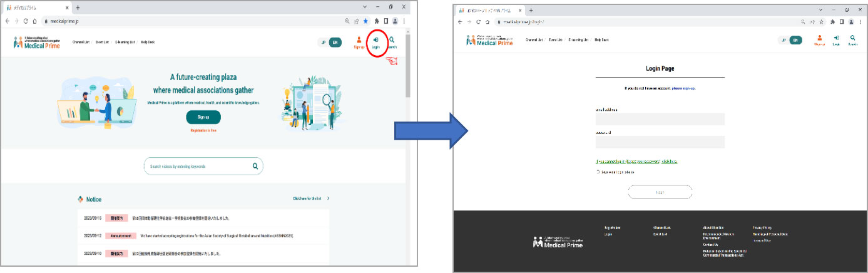
Task: Click the green Sign-up button on the homepage banner
Action: pyautogui.click(x=203, y=117)
